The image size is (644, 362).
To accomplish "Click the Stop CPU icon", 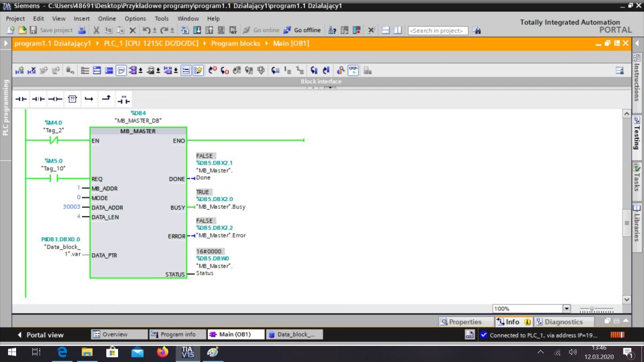I will [357, 30].
